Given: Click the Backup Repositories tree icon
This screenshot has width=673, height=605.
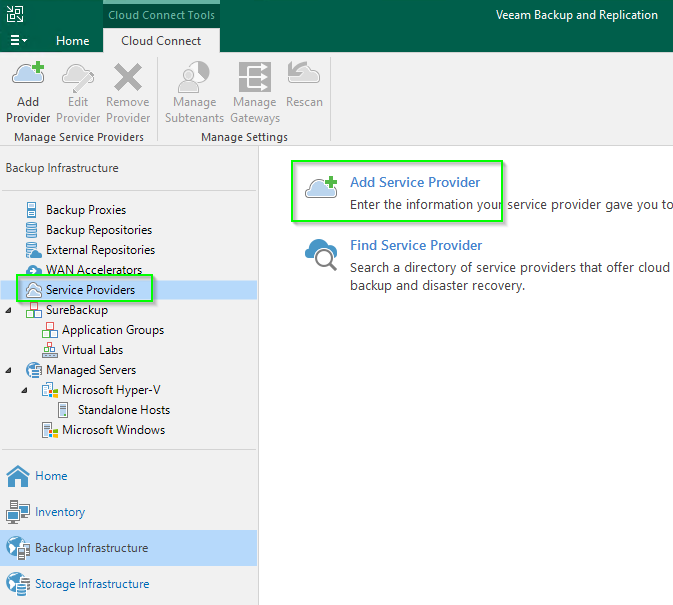Looking at the screenshot, I should click(x=31, y=230).
